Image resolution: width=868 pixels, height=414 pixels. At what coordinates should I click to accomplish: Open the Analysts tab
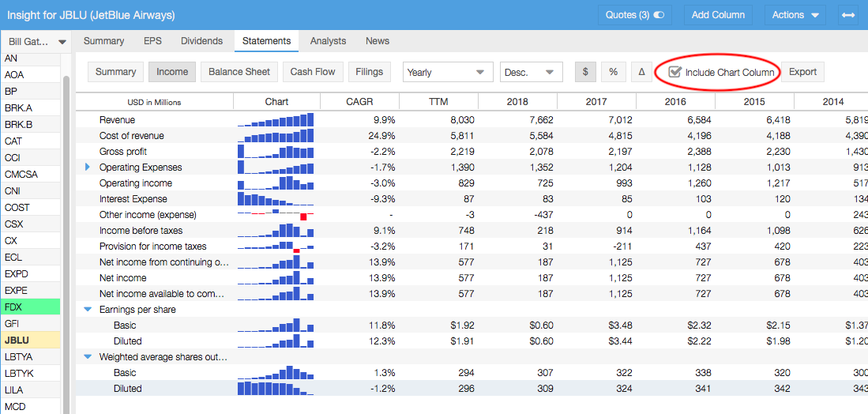[328, 41]
